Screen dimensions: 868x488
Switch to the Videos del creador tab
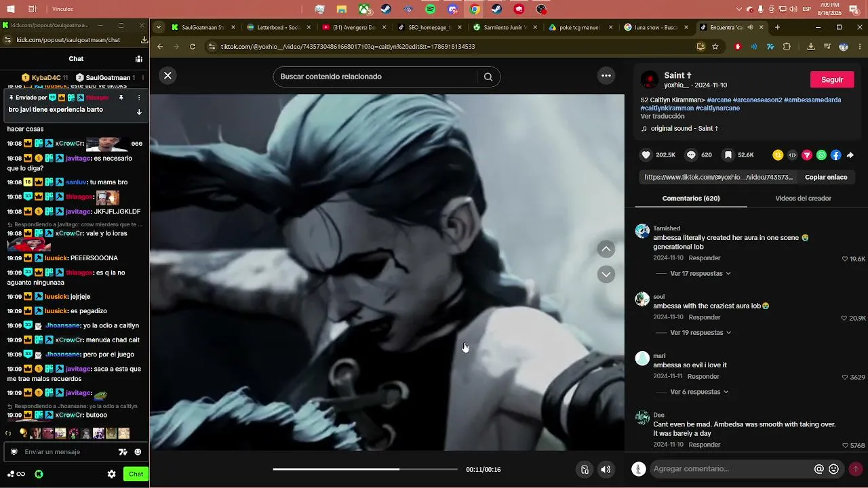pos(803,199)
